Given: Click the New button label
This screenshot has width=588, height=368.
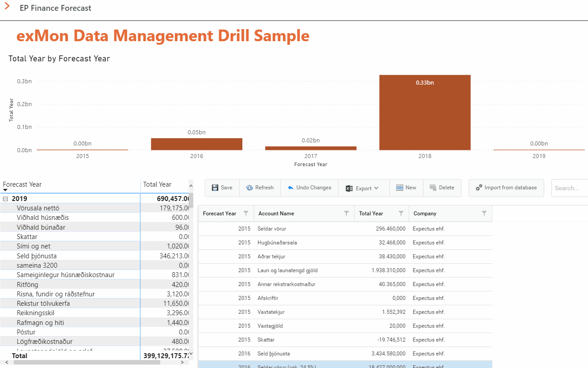Looking at the screenshot, I should 411,188.
